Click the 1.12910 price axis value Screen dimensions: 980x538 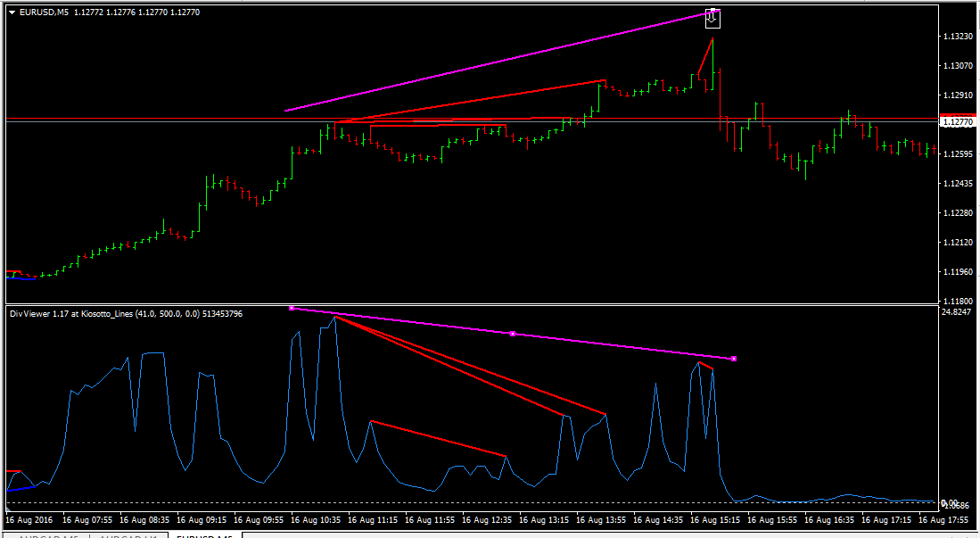(958, 95)
